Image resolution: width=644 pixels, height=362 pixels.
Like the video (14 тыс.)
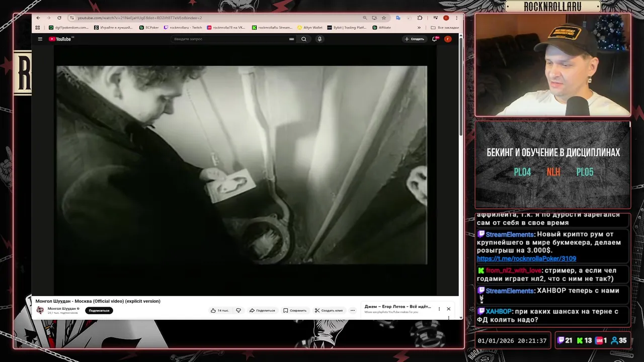(220, 311)
